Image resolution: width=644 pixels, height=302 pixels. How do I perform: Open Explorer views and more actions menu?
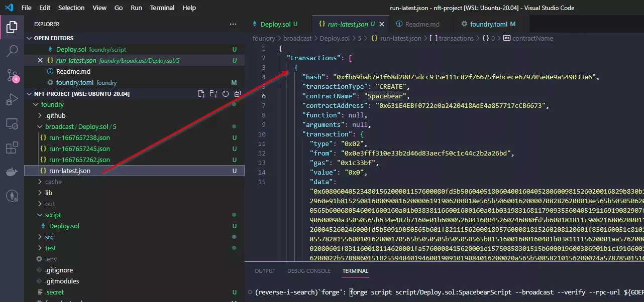233,24
